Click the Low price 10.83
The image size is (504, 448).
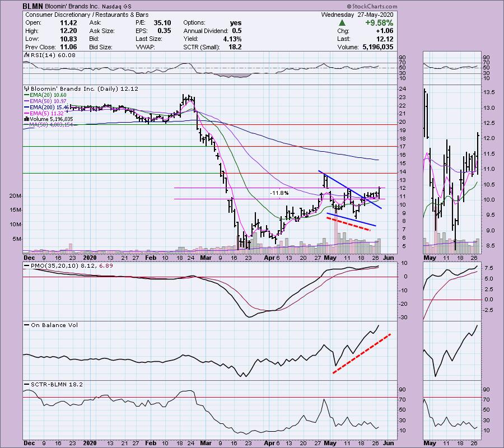68,39
